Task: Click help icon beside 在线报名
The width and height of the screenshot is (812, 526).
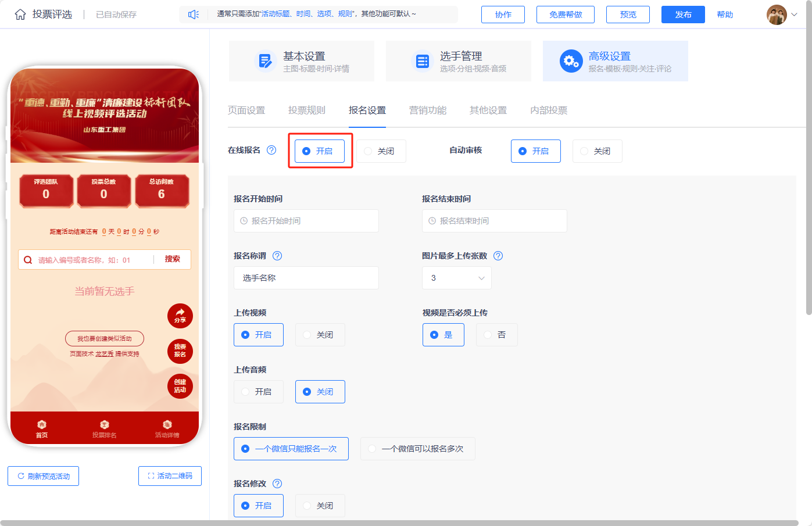Action: point(271,150)
